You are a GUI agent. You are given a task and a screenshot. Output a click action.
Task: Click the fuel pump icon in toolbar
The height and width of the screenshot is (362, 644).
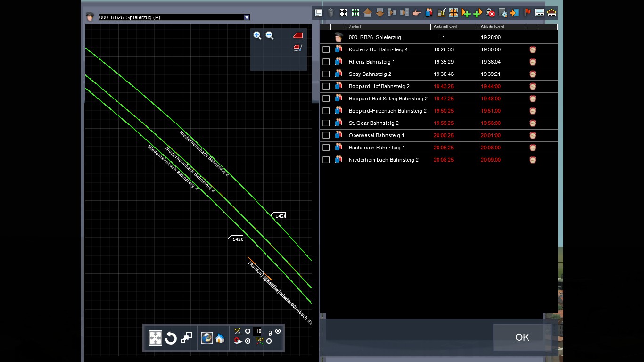pos(441,13)
